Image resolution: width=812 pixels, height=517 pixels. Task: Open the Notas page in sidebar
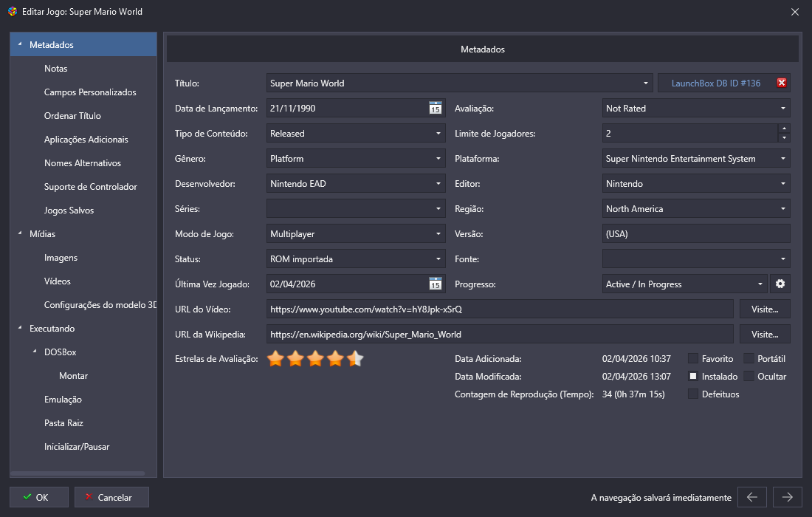click(55, 69)
